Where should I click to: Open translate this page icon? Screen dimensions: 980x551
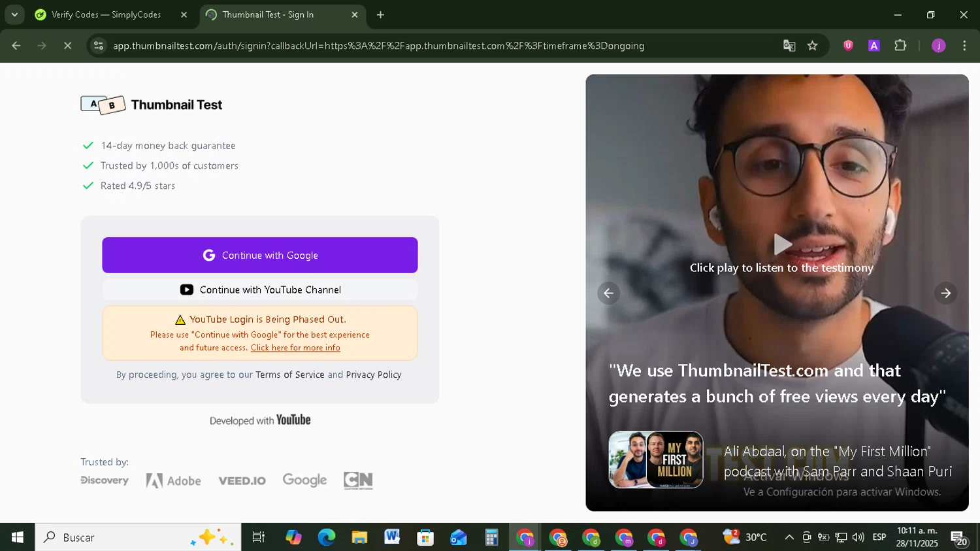click(789, 46)
